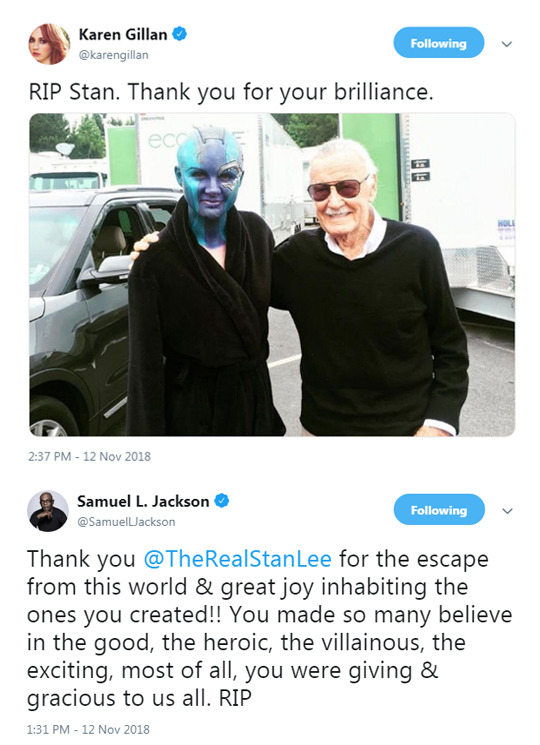
Task: Open Karen Gillan's profile avatar
Action: tap(49, 44)
